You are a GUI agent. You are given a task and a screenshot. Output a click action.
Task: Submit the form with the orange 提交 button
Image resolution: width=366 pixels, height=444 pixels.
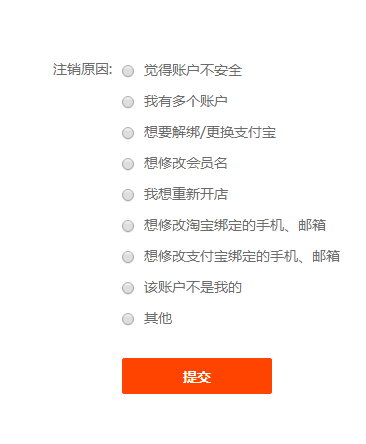[197, 376]
